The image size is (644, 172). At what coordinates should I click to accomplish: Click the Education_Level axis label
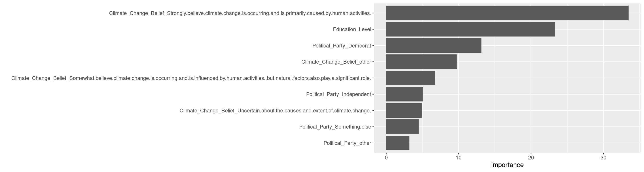[352, 30]
